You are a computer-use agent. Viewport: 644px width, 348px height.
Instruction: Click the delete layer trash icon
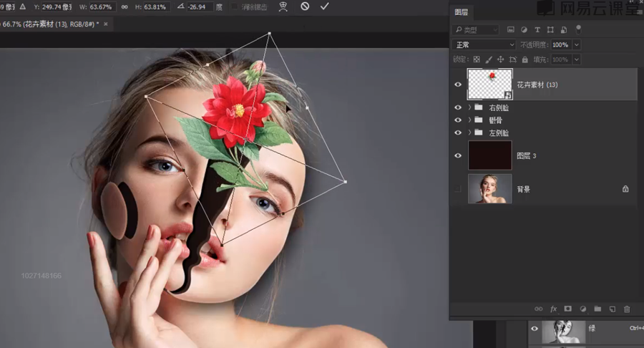point(627,309)
